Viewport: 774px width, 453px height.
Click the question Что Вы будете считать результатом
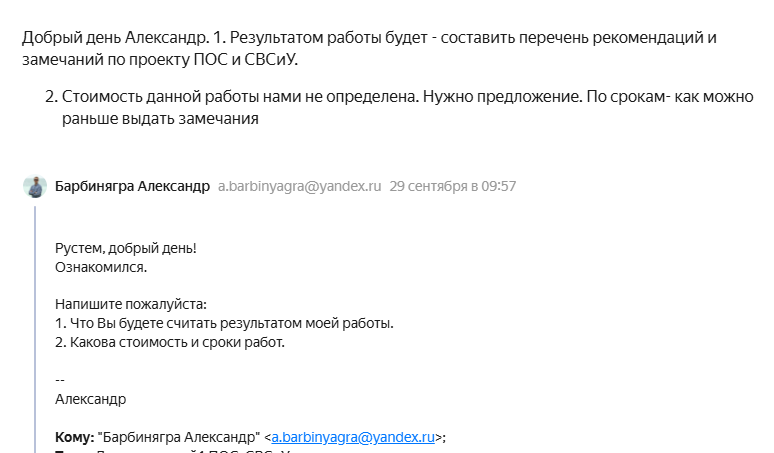(x=225, y=323)
